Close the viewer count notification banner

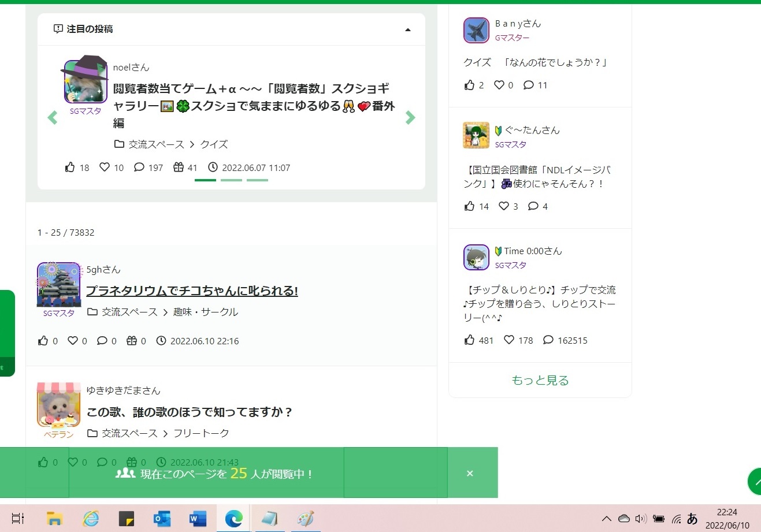(x=470, y=474)
